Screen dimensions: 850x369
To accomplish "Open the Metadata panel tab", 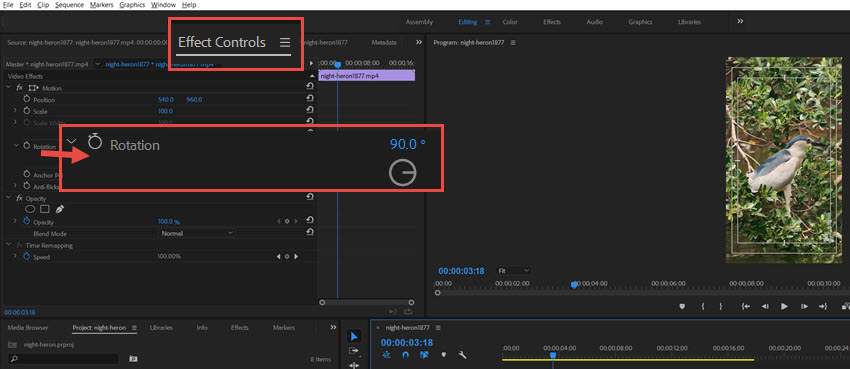I will [384, 42].
